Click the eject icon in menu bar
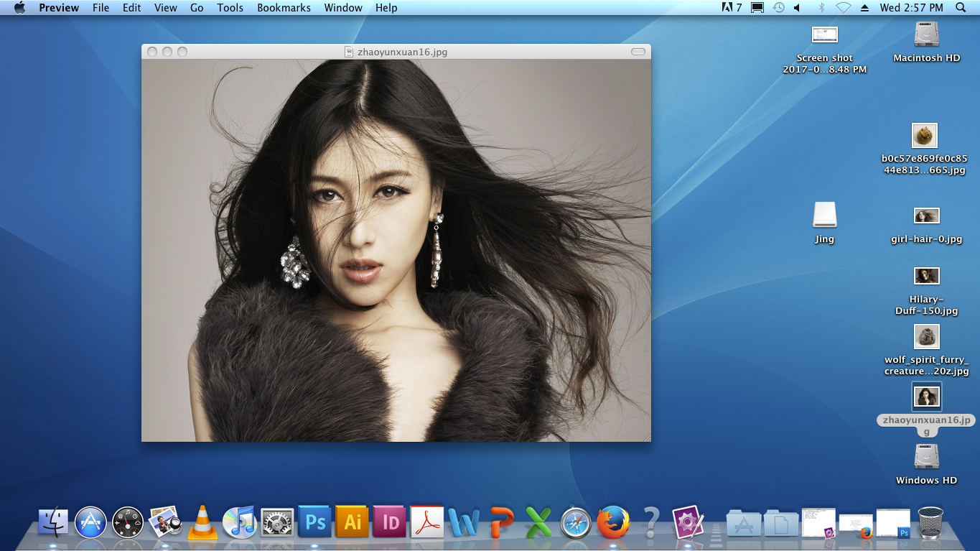Screen dimensions: 980x551 click(x=864, y=8)
